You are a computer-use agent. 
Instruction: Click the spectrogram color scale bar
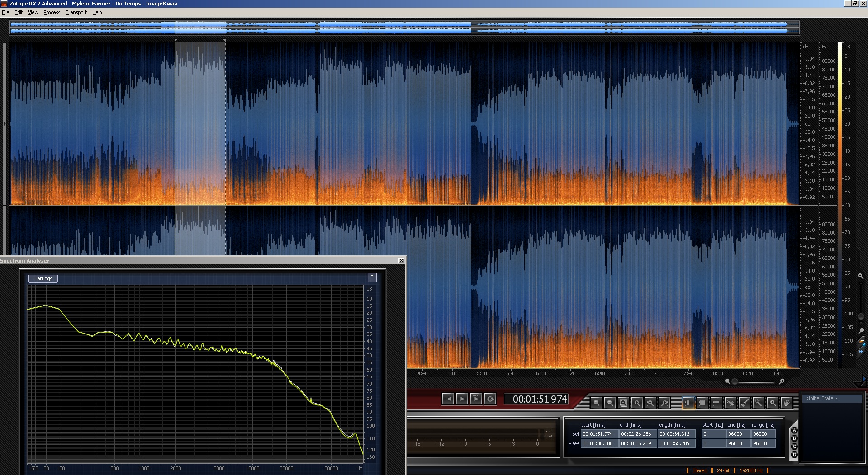point(840,205)
